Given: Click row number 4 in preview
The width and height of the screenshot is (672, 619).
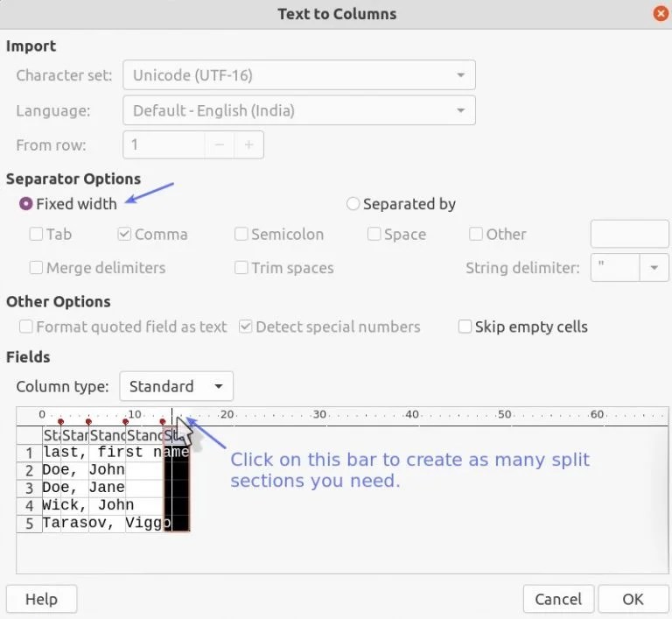Looking at the screenshot, I should click(x=29, y=506).
